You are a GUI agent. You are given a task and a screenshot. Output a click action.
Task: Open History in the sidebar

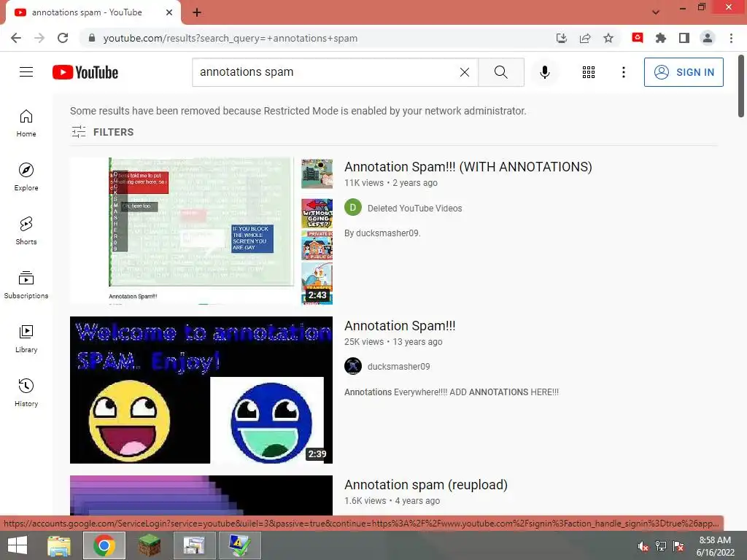click(26, 392)
